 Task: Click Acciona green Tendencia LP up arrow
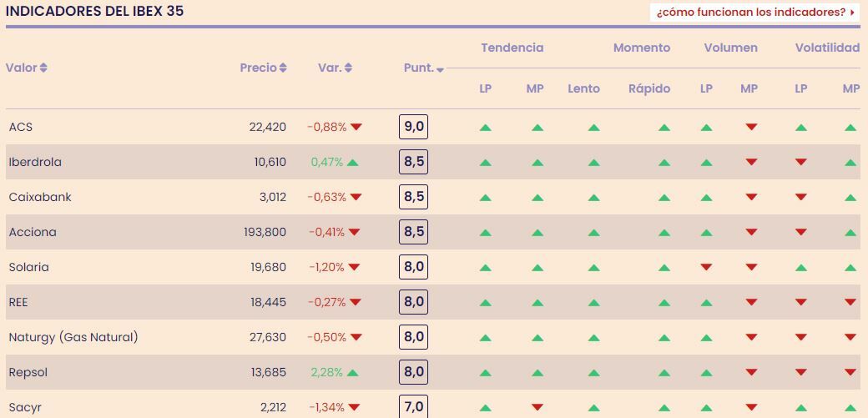click(485, 233)
